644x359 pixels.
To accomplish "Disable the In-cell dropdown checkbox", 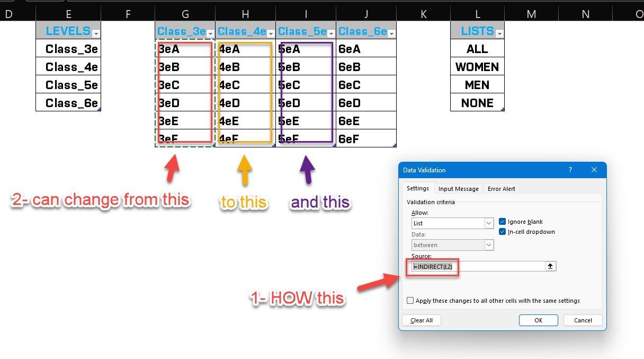I will (502, 232).
